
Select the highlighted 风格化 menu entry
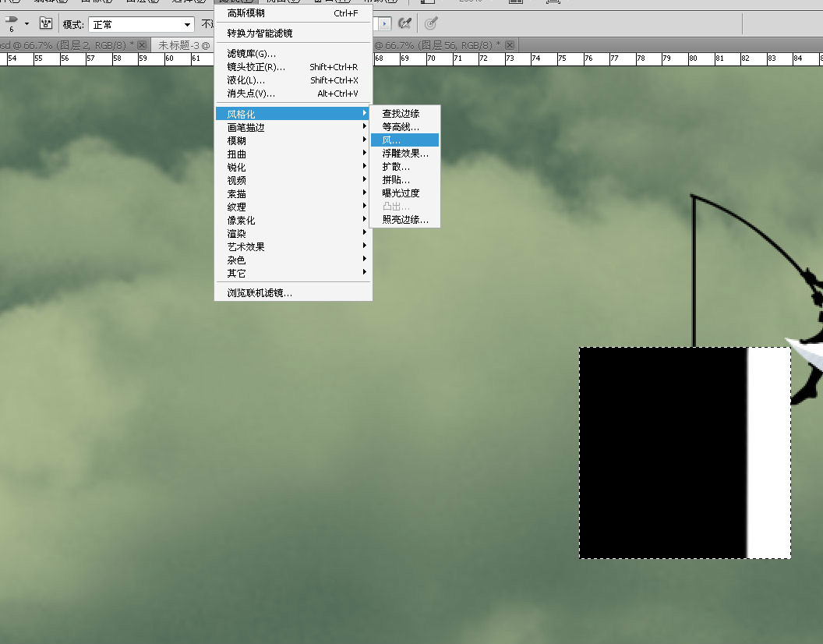[x=292, y=114]
